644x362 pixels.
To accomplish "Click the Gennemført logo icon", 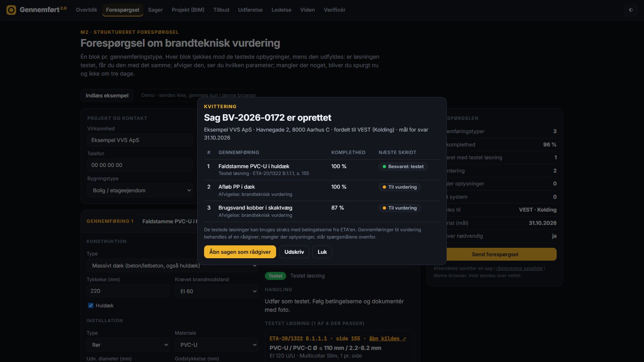I will (11, 10).
